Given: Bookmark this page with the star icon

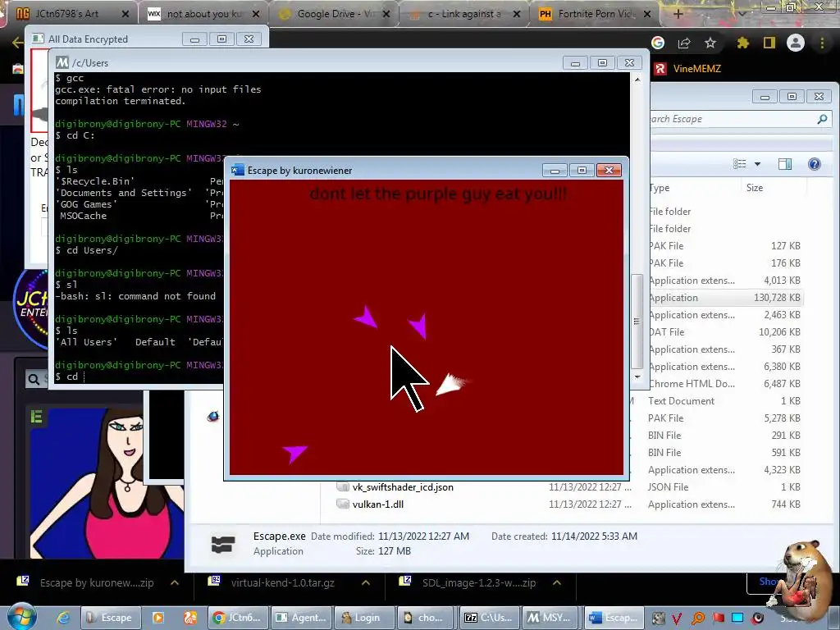Looking at the screenshot, I should coord(710,43).
